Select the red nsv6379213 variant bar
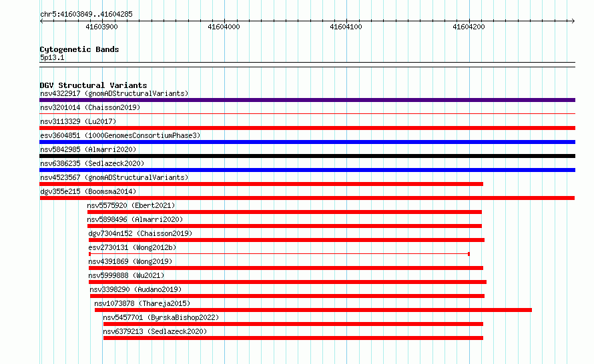The height and width of the screenshot is (364, 594). click(x=293, y=338)
